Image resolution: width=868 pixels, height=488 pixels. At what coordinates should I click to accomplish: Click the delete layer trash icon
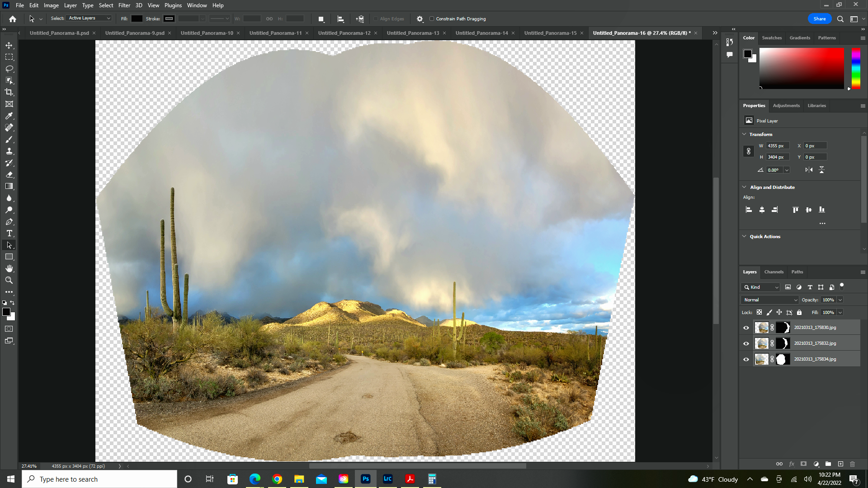[x=853, y=464]
